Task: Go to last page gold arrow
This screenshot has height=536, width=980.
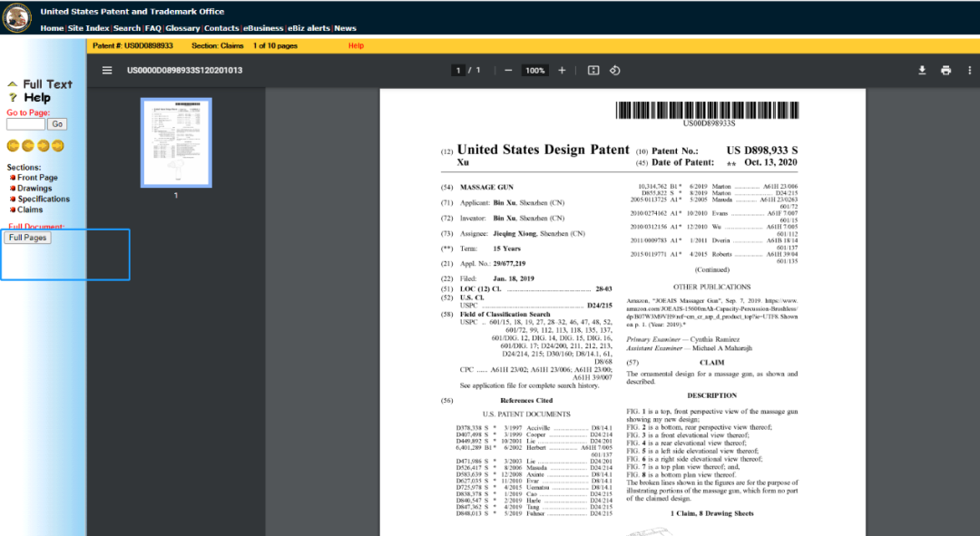Action: pos(57,145)
